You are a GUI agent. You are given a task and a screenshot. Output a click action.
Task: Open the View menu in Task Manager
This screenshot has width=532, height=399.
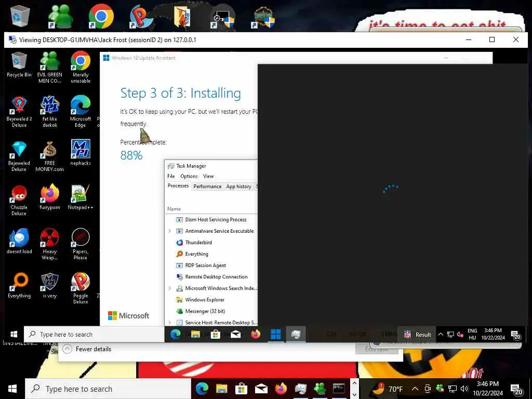(x=208, y=176)
